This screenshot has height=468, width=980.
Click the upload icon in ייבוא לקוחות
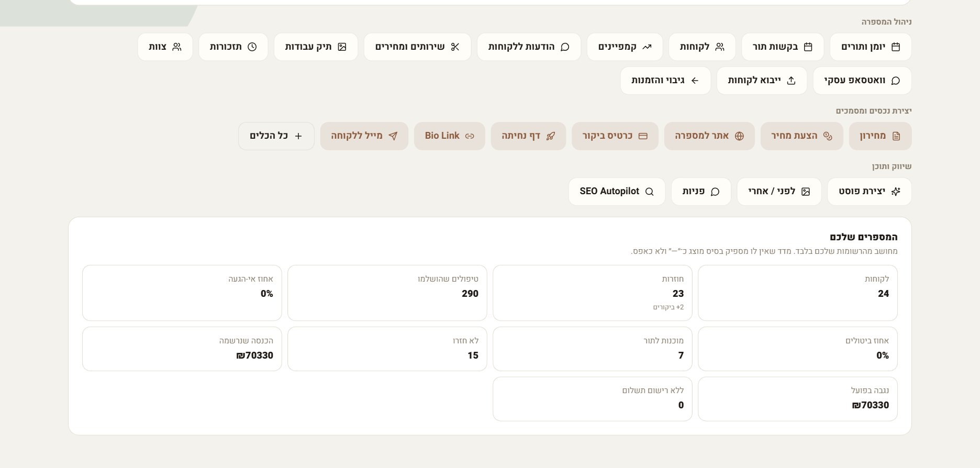[x=791, y=80]
